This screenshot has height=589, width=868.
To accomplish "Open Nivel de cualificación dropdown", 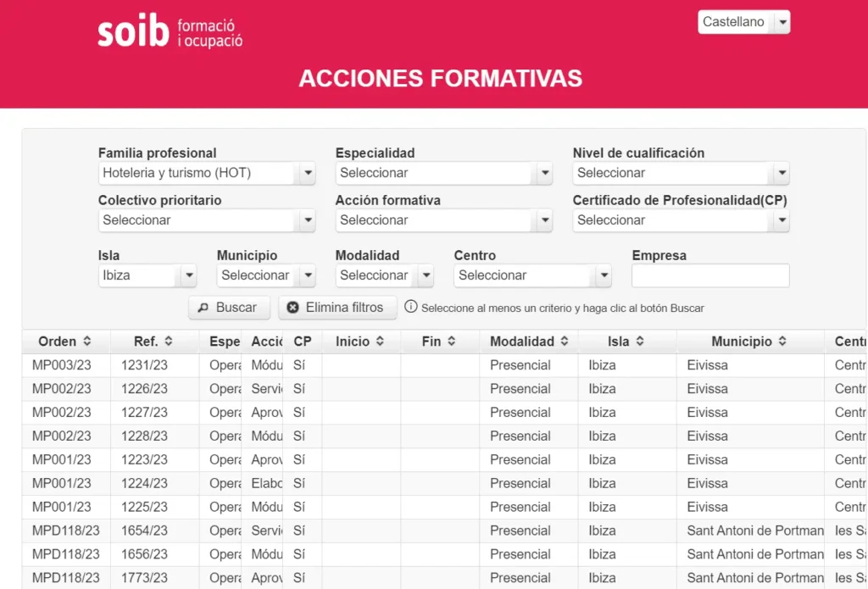I will coord(781,173).
